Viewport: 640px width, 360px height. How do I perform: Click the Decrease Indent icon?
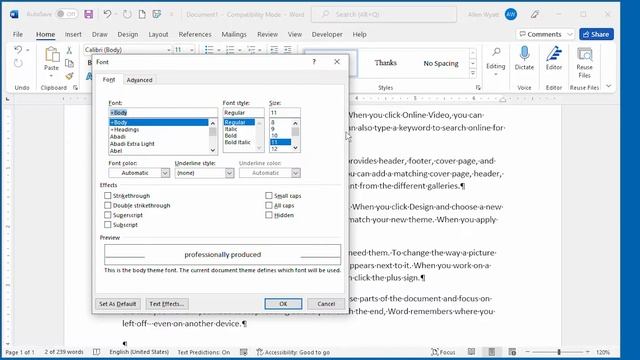point(274,50)
